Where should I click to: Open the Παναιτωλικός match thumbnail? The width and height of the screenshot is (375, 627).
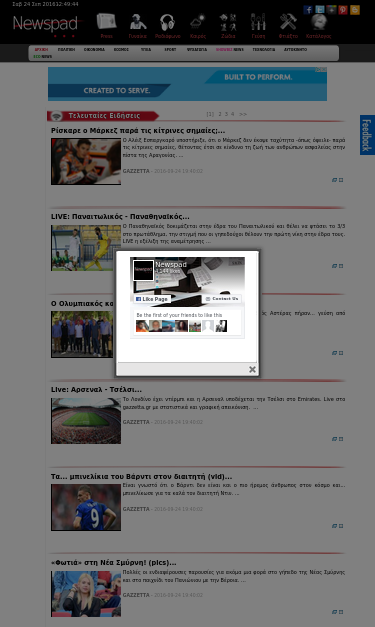pos(86,248)
